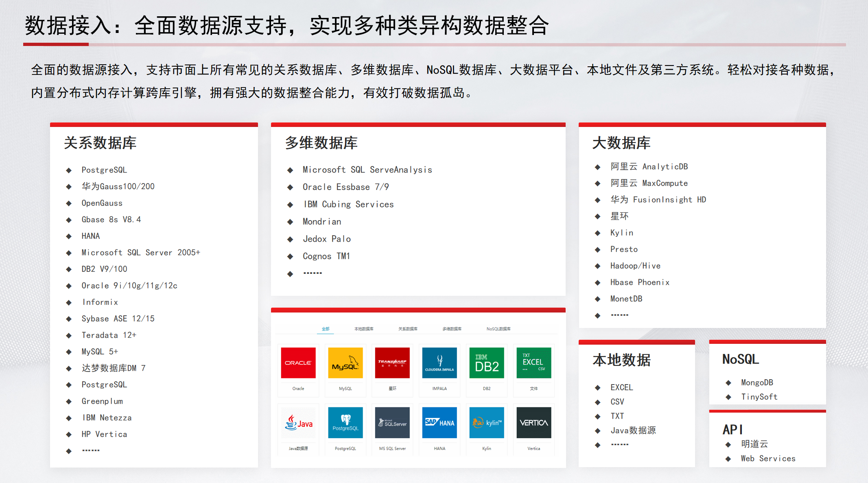The height and width of the screenshot is (483, 868).
Task: Select the OpenGauss list entry
Action: coord(102,203)
